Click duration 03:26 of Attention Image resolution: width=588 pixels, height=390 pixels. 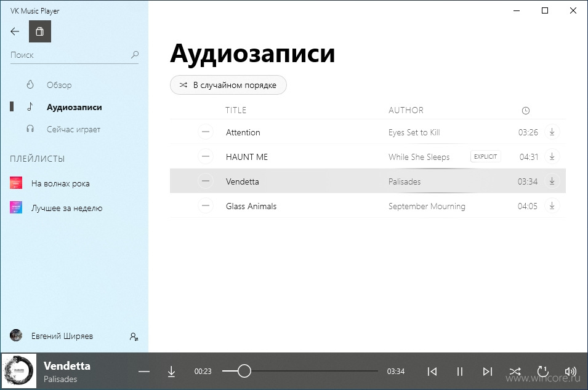[528, 132]
